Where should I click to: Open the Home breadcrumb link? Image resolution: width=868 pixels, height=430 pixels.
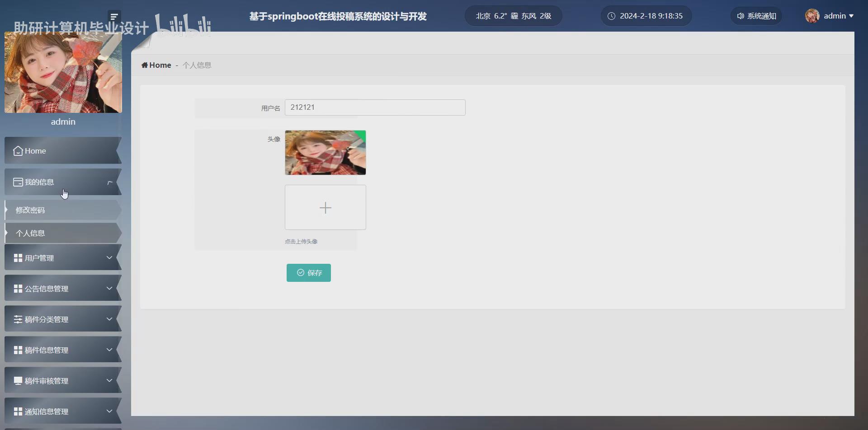point(156,65)
